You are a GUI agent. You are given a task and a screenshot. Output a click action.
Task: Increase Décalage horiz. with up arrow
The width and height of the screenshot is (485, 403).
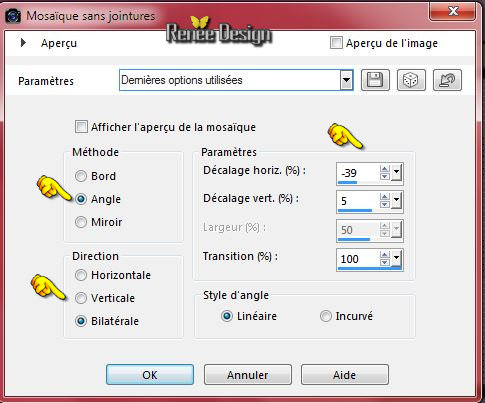click(x=385, y=169)
